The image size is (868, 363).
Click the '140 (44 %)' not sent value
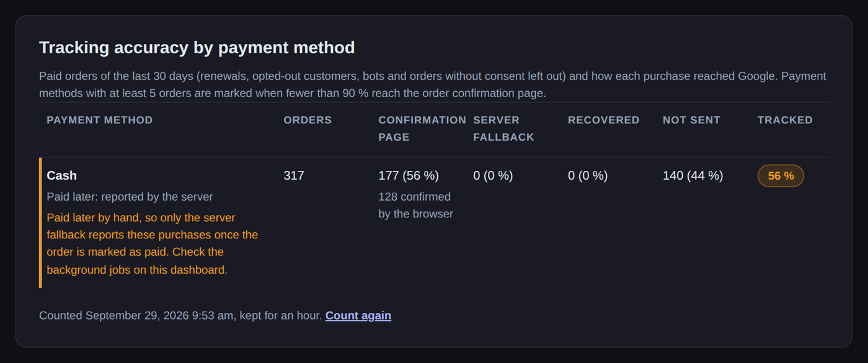click(693, 176)
